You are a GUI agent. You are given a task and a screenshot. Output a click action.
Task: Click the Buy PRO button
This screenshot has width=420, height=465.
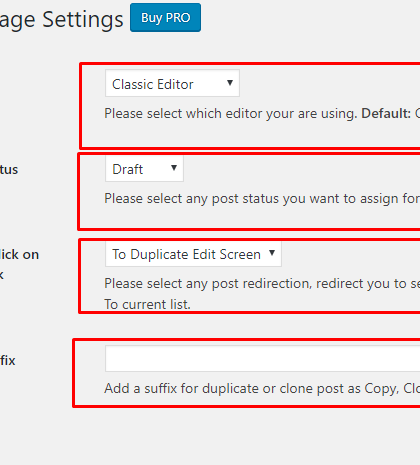(x=165, y=18)
